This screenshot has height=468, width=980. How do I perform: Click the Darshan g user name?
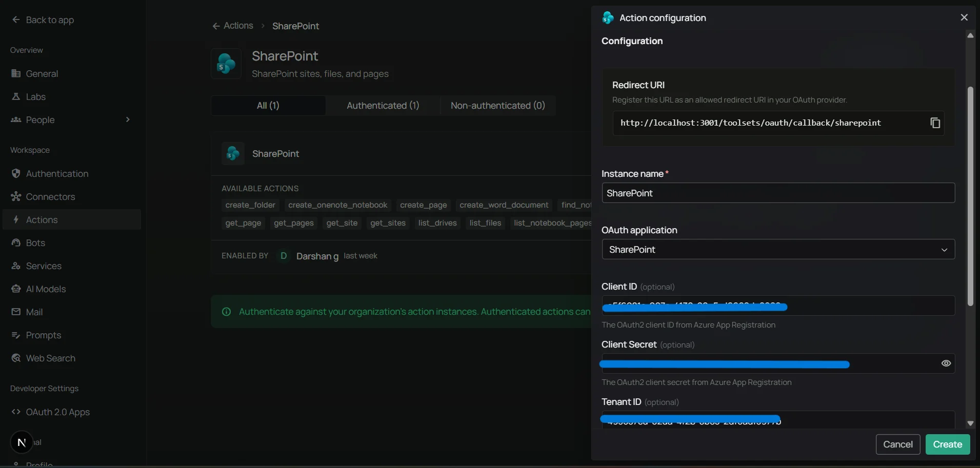coord(317,256)
